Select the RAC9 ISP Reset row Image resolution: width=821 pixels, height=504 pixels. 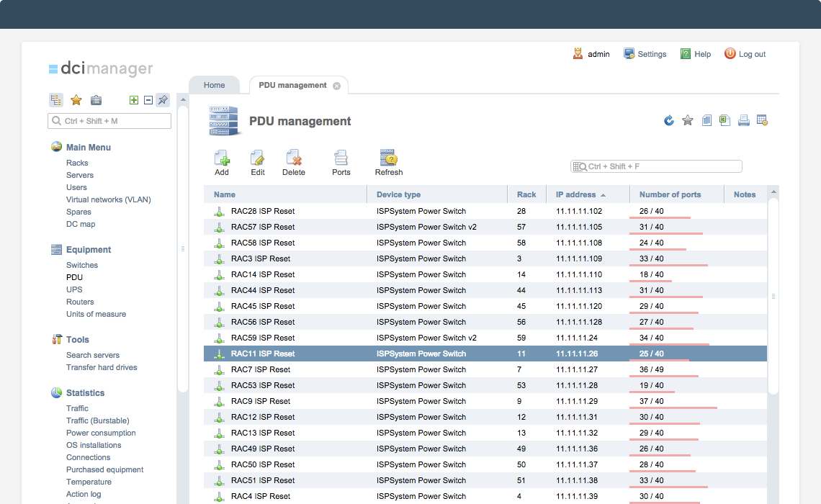(485, 401)
